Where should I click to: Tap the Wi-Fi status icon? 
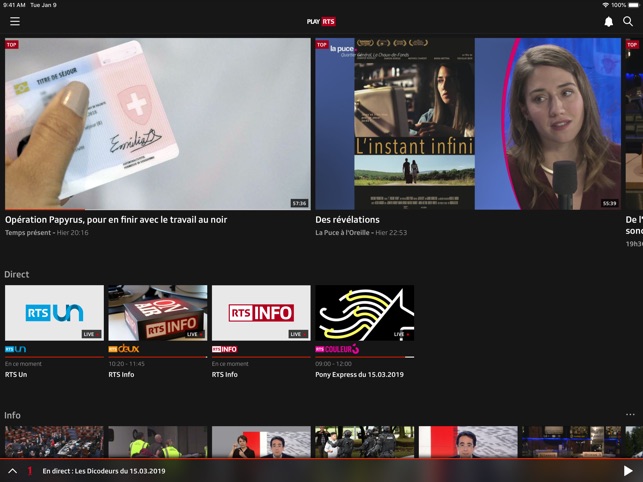coord(606,5)
